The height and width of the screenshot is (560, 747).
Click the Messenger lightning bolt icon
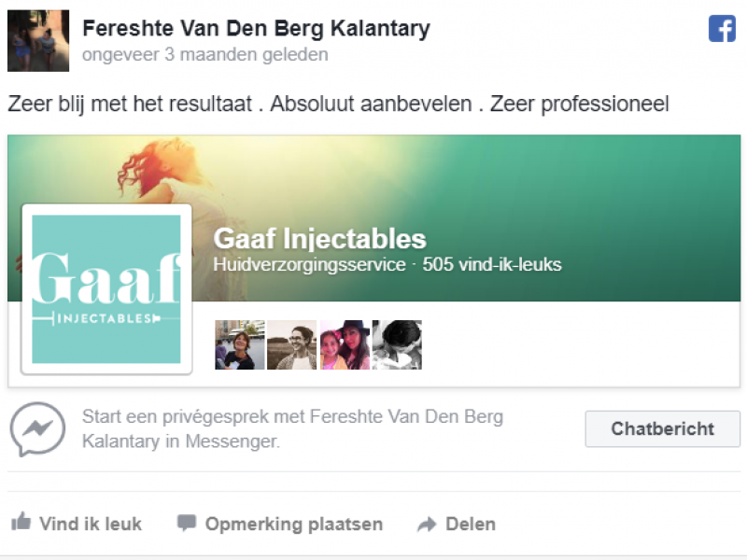tap(37, 429)
